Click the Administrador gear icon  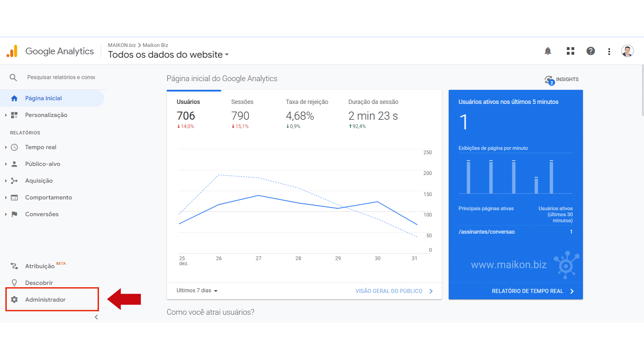[14, 299]
